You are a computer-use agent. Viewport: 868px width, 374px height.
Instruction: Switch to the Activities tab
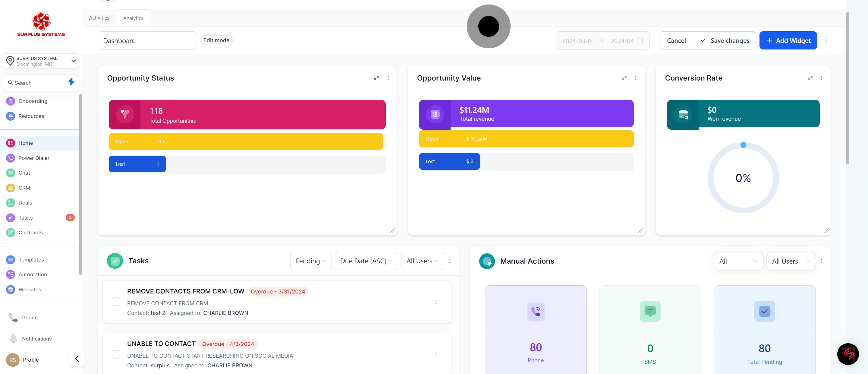pos(99,18)
